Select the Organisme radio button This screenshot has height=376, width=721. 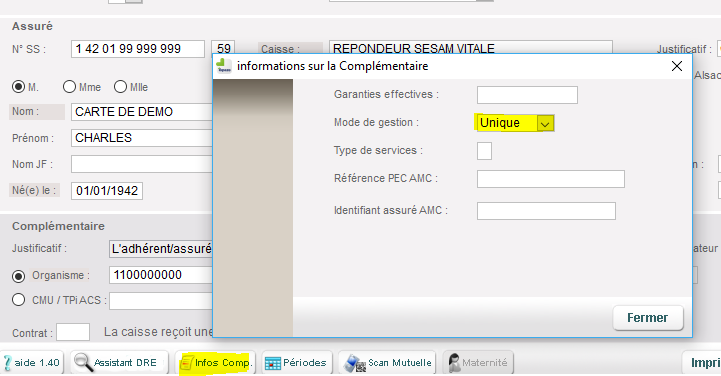pos(18,276)
